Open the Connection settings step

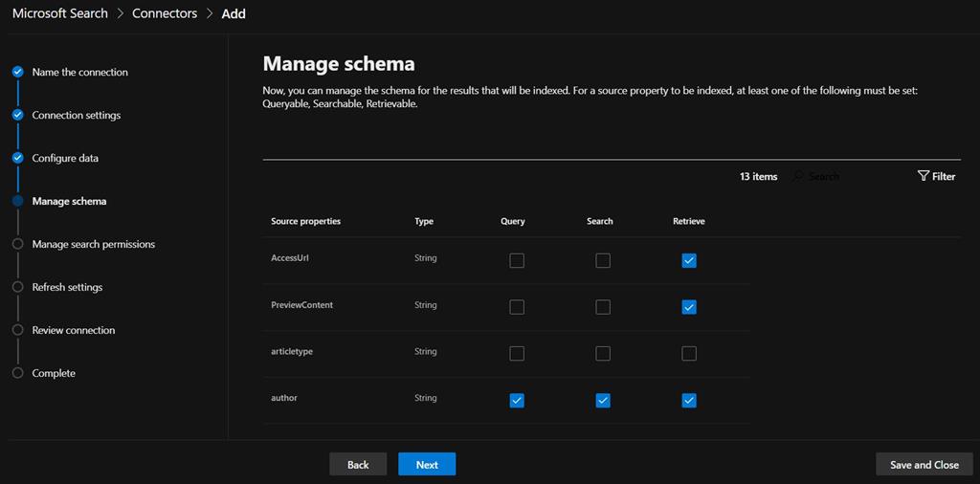[77, 115]
